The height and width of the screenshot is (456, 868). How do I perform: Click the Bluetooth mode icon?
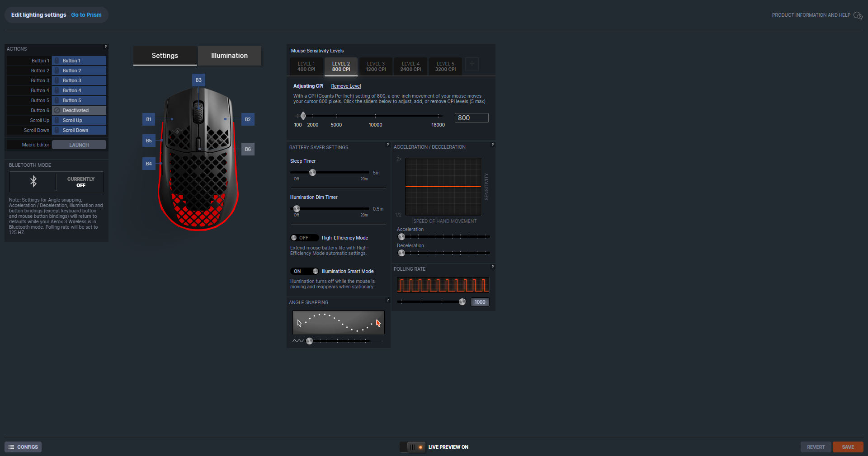pyautogui.click(x=33, y=182)
